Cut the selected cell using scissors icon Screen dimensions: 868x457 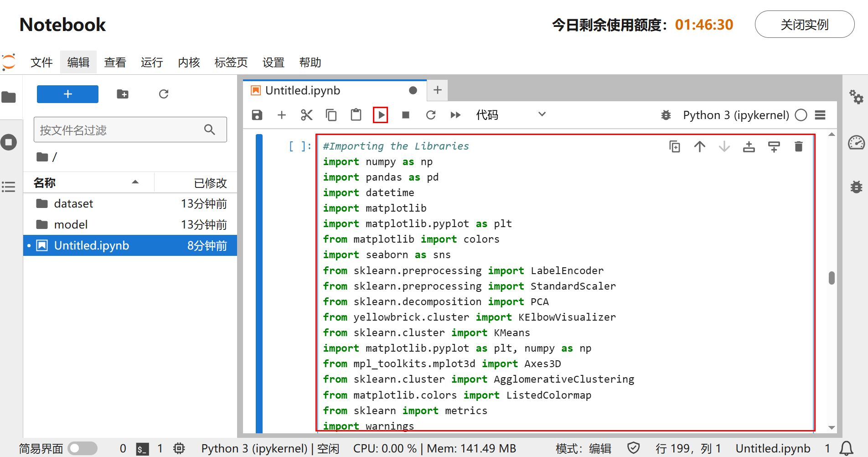(306, 115)
